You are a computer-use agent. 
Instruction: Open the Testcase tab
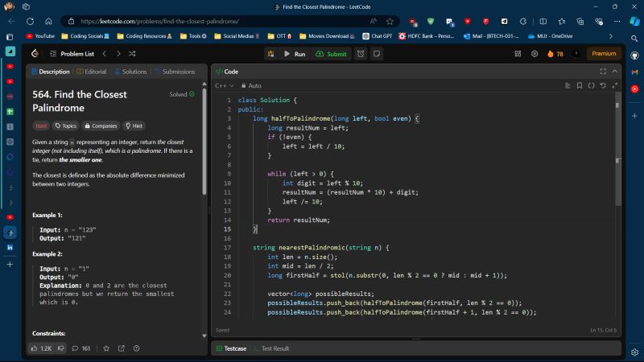point(231,348)
